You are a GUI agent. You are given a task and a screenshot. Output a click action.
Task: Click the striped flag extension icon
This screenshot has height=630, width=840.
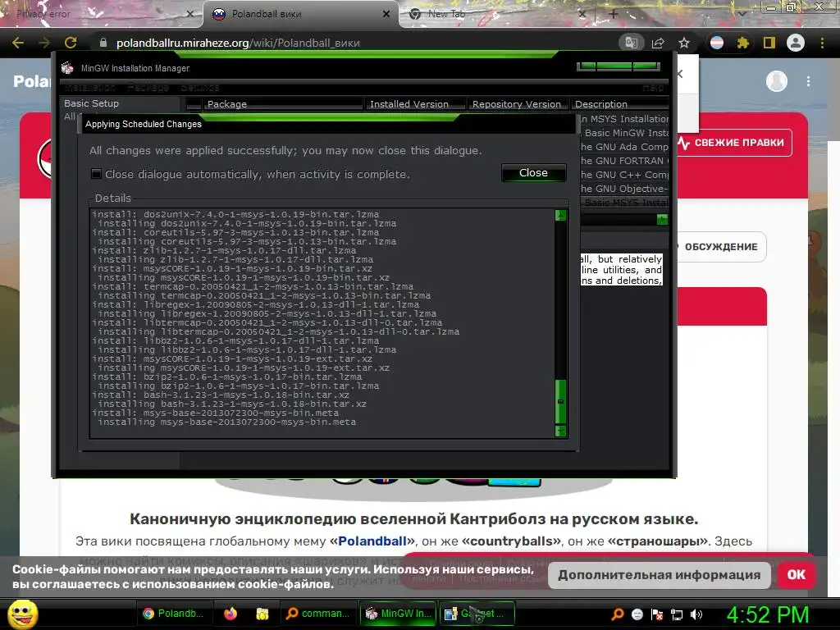tap(717, 43)
